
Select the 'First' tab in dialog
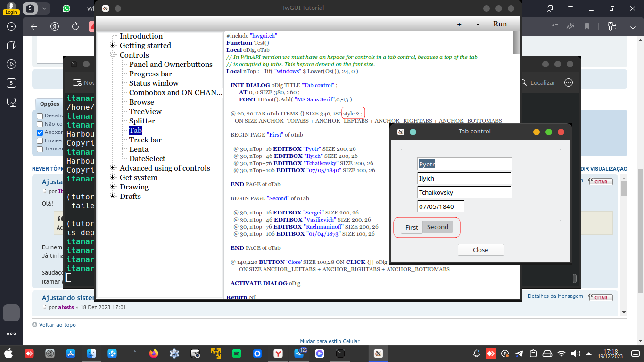pyautogui.click(x=412, y=227)
